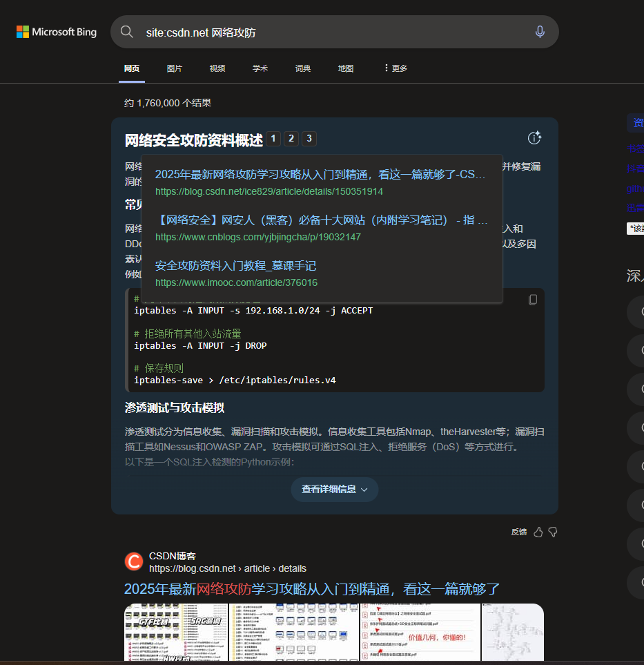Click the thumbs down icon
The image size is (644, 665).
(552, 532)
